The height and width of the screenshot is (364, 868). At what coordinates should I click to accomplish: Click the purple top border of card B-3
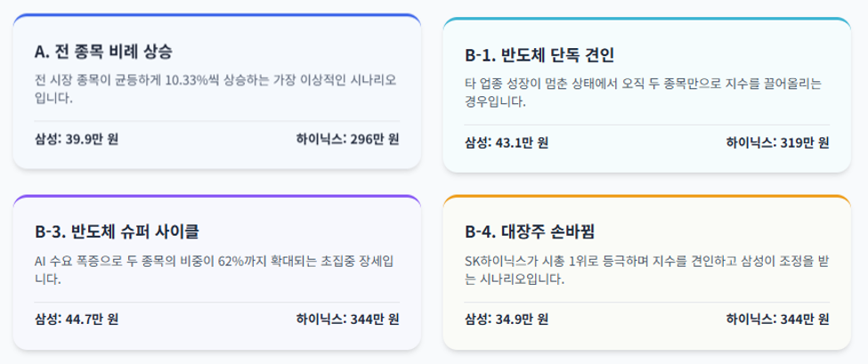217,197
